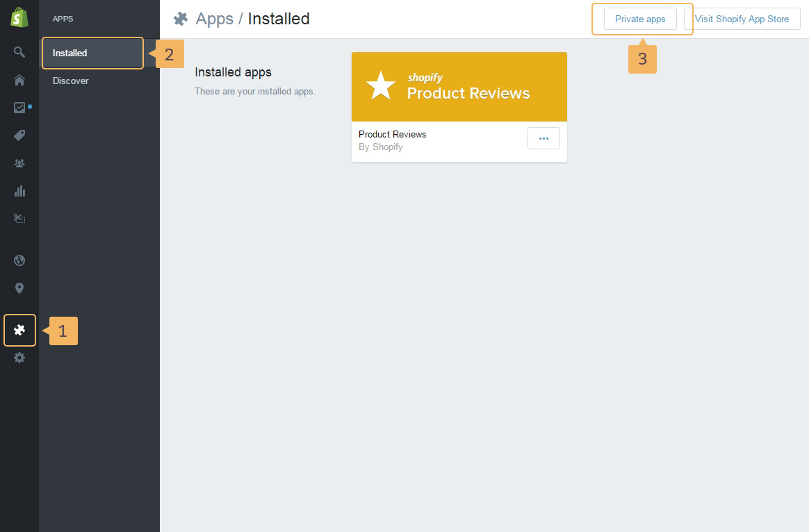Open Customers via the people icon
Viewport: 809px width, 532px height.
(x=19, y=163)
